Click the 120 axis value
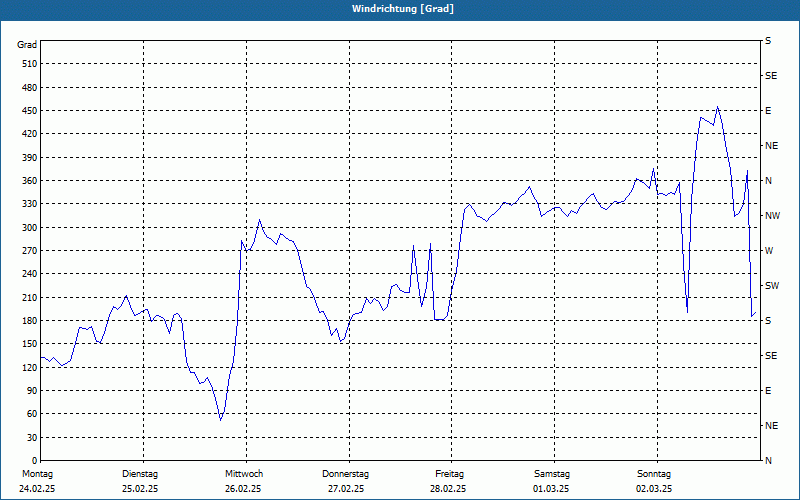This screenshot has height=500, width=800. pos(30,367)
